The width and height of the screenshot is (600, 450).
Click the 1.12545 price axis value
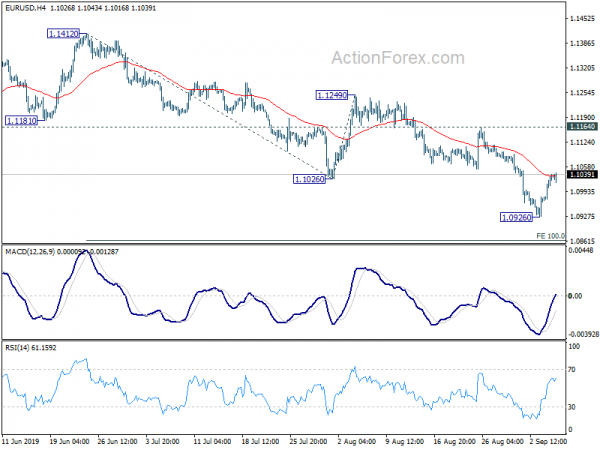(x=582, y=93)
